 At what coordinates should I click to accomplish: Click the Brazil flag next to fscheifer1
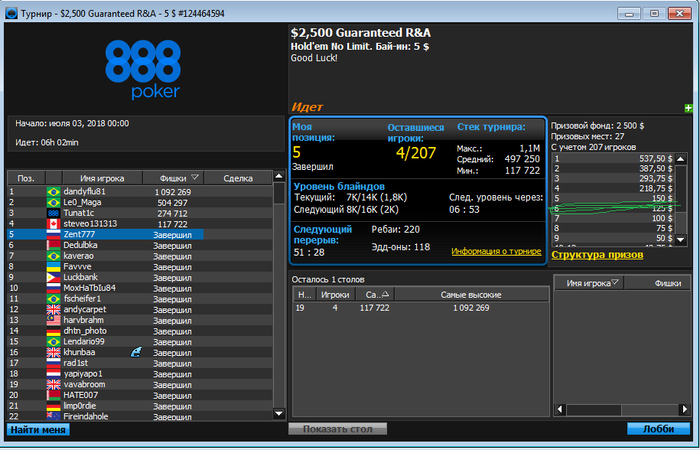(x=54, y=299)
